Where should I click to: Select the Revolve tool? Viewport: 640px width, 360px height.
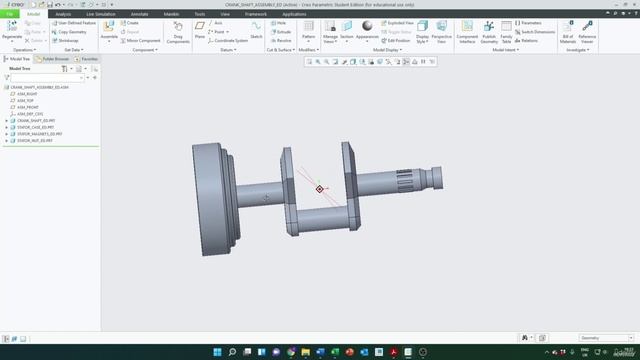281,41
